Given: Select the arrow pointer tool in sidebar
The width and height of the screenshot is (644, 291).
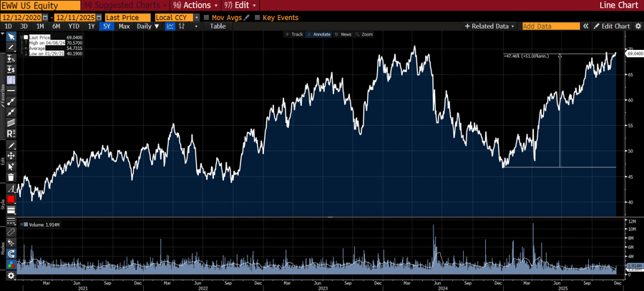Looking at the screenshot, I should click(11, 37).
